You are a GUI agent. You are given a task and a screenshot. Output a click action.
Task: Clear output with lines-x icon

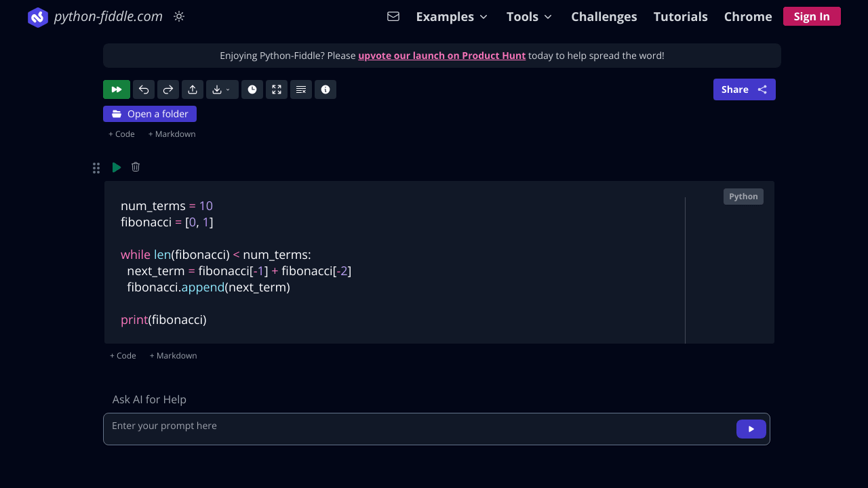pos(301,89)
